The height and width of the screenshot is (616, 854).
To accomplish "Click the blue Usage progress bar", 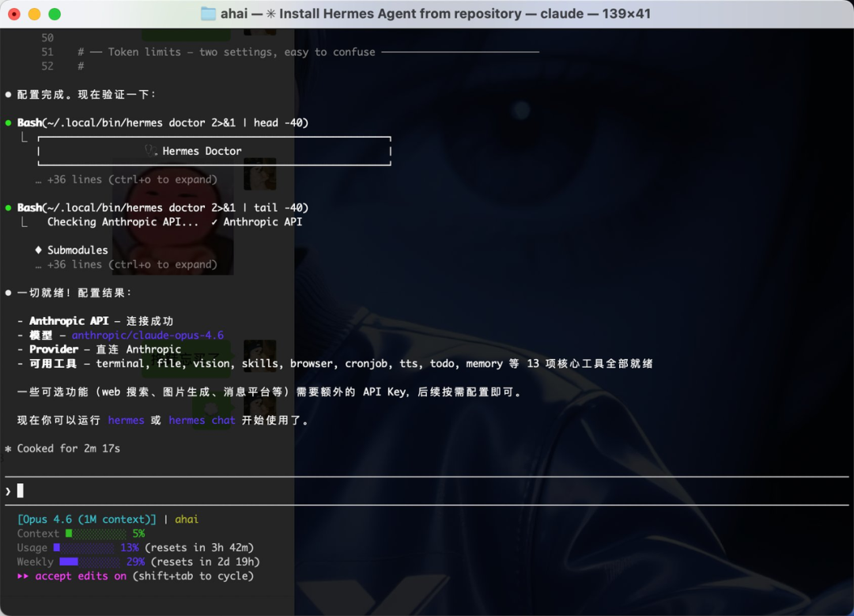I will point(84,548).
